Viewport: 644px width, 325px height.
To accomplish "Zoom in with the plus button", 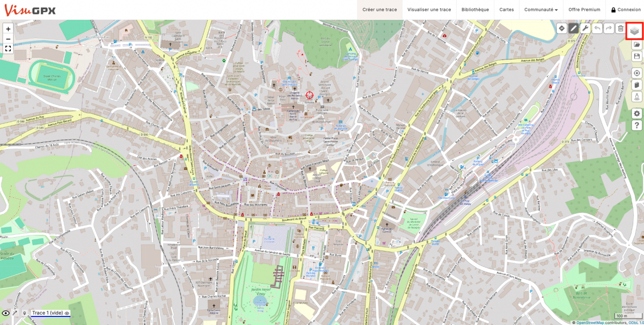I will (8, 29).
